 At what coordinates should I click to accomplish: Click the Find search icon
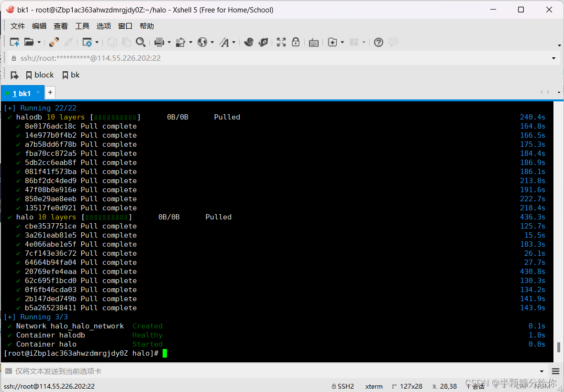pyautogui.click(x=141, y=42)
